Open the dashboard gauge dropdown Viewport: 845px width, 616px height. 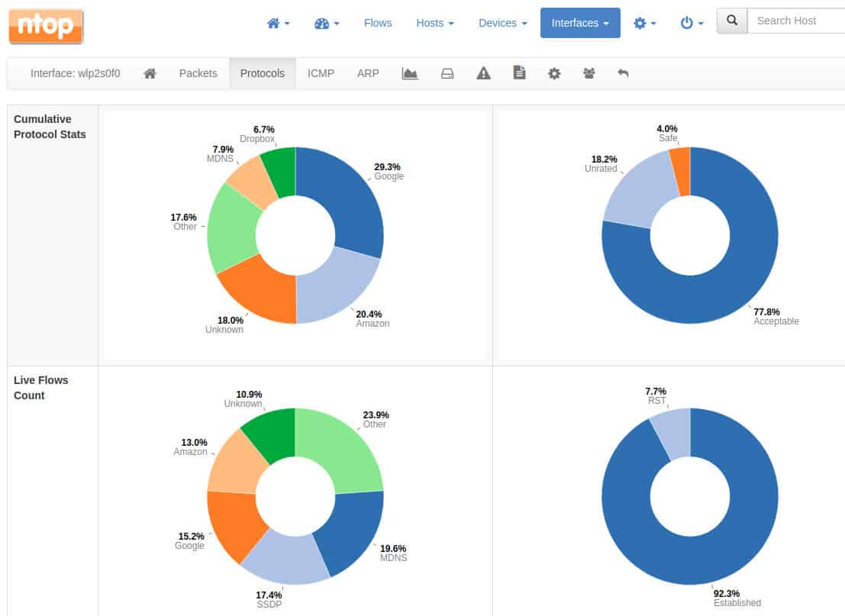click(x=326, y=23)
